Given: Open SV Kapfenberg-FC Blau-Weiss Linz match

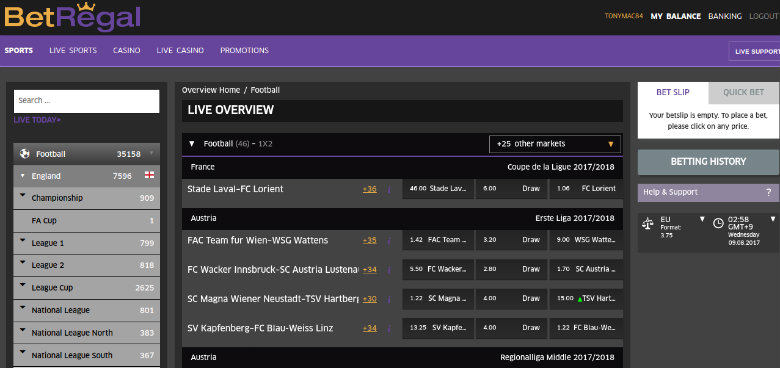Looking at the screenshot, I should (260, 328).
